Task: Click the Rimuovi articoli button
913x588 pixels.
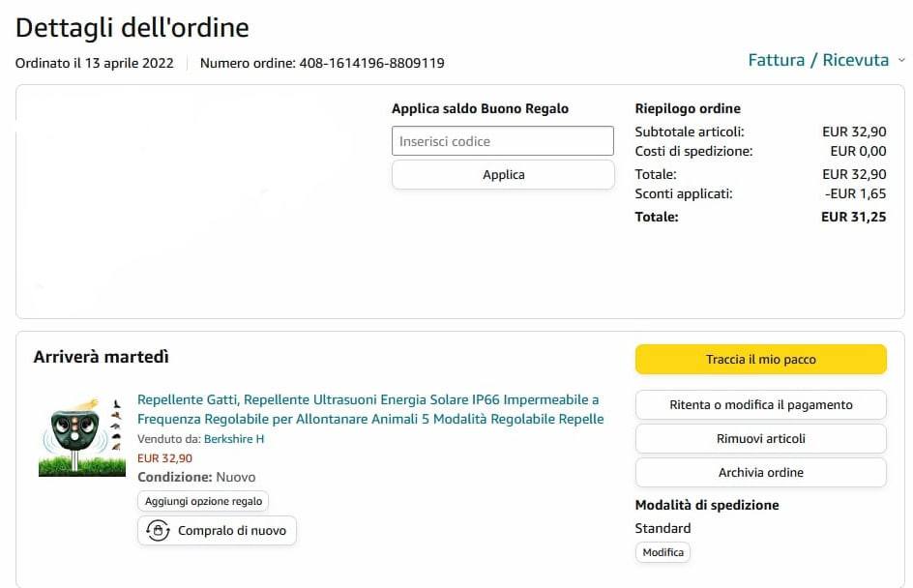Action: tap(760, 439)
